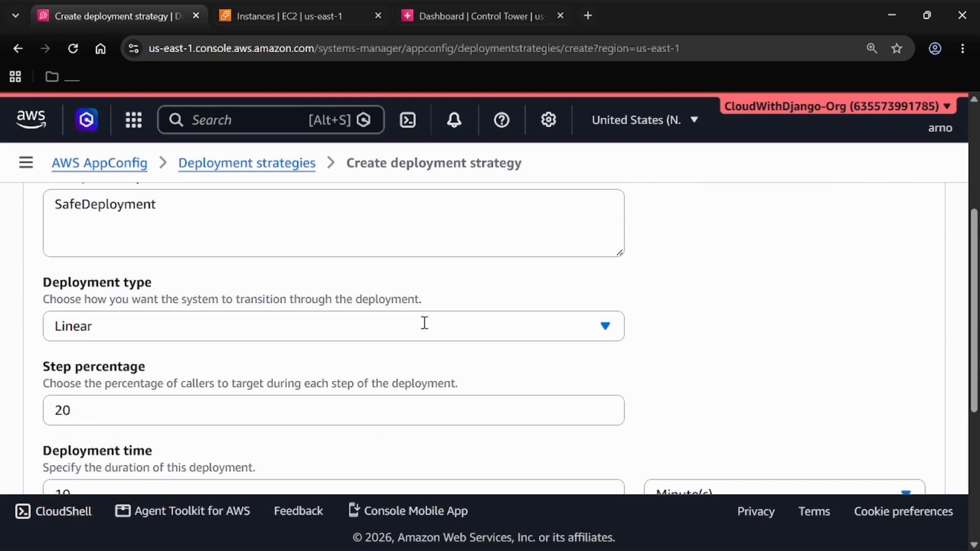Viewport: 980px width, 551px height.
Task: Open the help question mark menu
Action: pos(502,120)
